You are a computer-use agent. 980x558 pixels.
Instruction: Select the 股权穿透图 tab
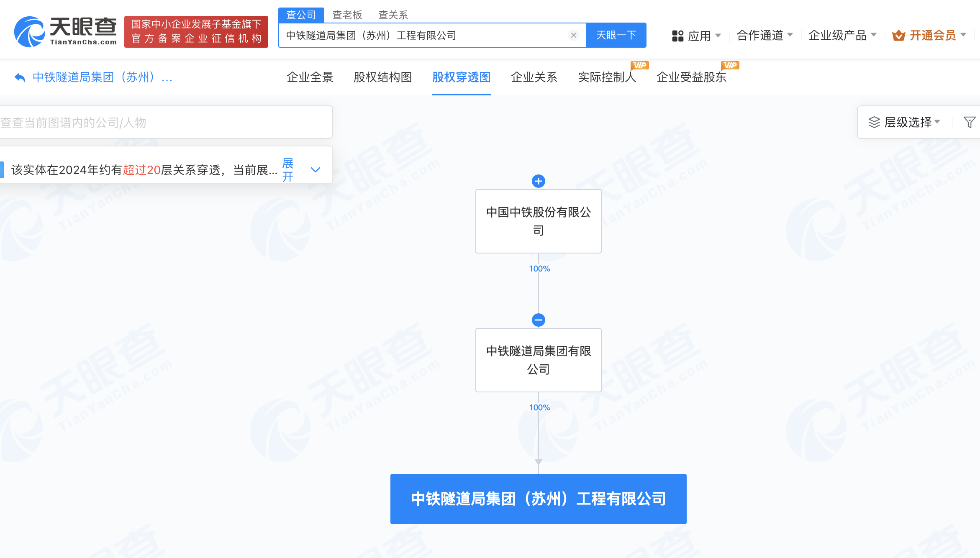coord(461,77)
